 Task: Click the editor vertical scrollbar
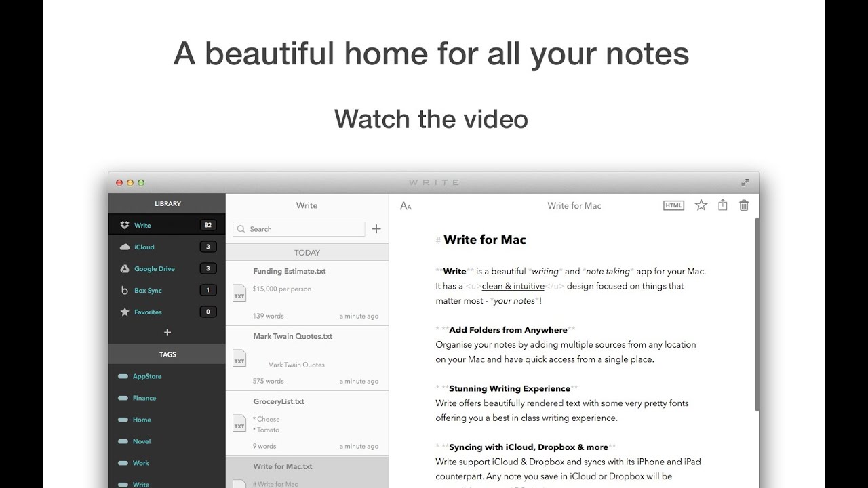pos(757,314)
